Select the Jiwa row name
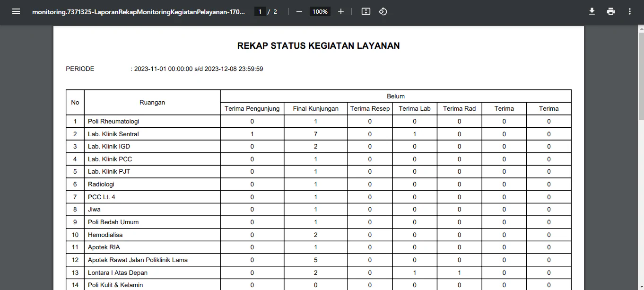Screen dimensions: 644x290 point(94,210)
